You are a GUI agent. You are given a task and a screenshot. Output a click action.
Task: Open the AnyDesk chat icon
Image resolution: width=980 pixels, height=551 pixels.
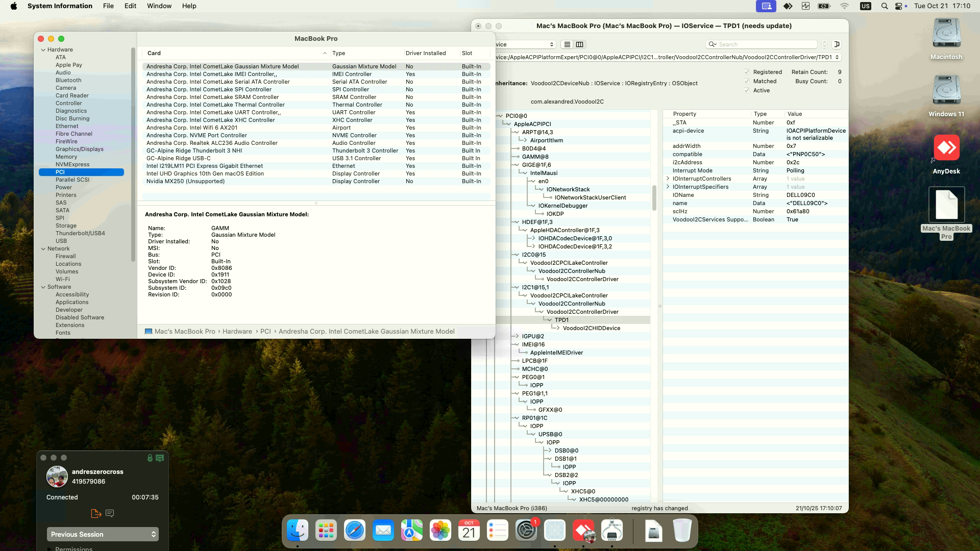click(110, 513)
